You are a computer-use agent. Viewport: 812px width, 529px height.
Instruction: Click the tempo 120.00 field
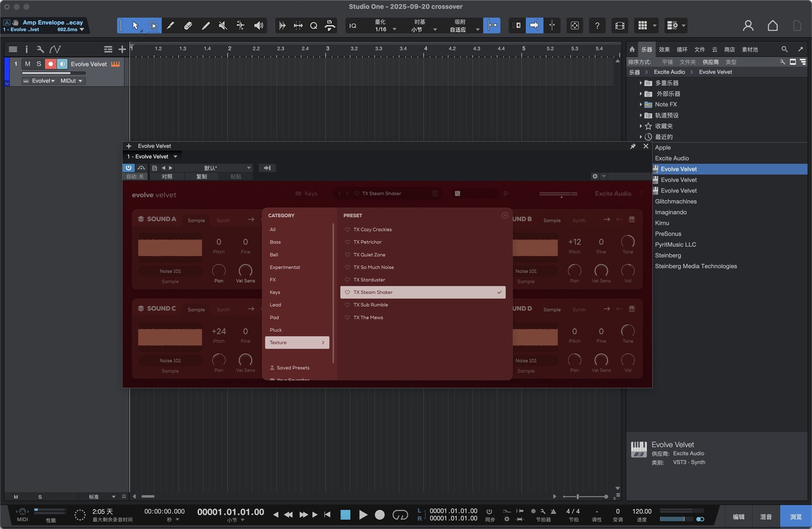coord(642,511)
